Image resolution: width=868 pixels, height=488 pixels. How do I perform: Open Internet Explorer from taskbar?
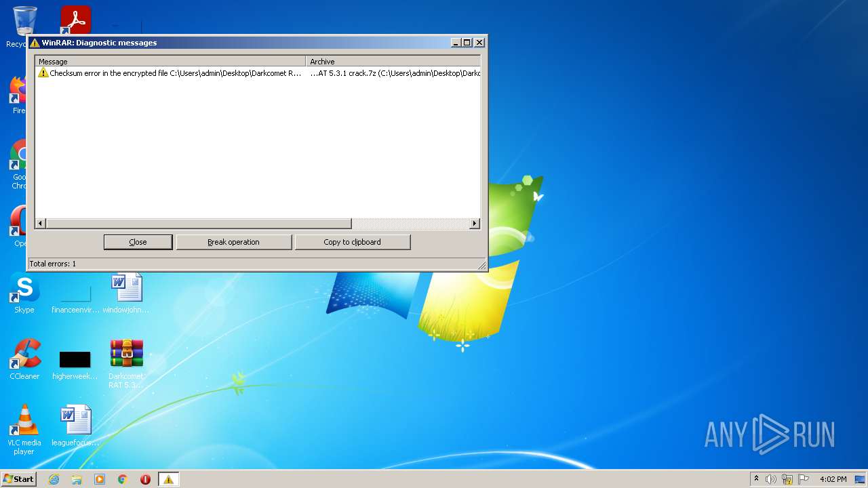click(x=54, y=479)
